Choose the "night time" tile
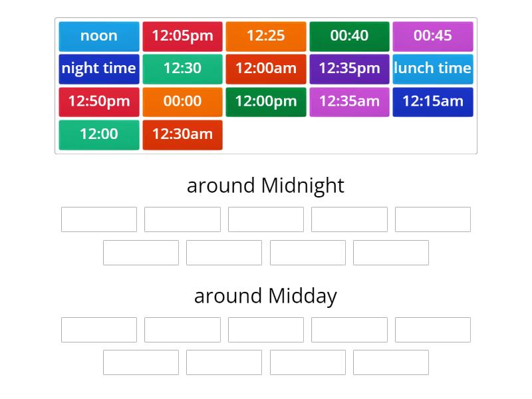Viewport: 532px width, 399px height. (99, 68)
